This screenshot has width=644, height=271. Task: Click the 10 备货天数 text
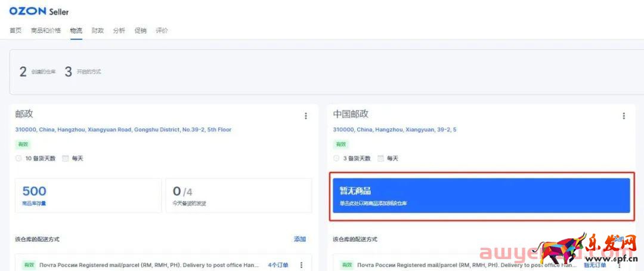tap(41, 158)
